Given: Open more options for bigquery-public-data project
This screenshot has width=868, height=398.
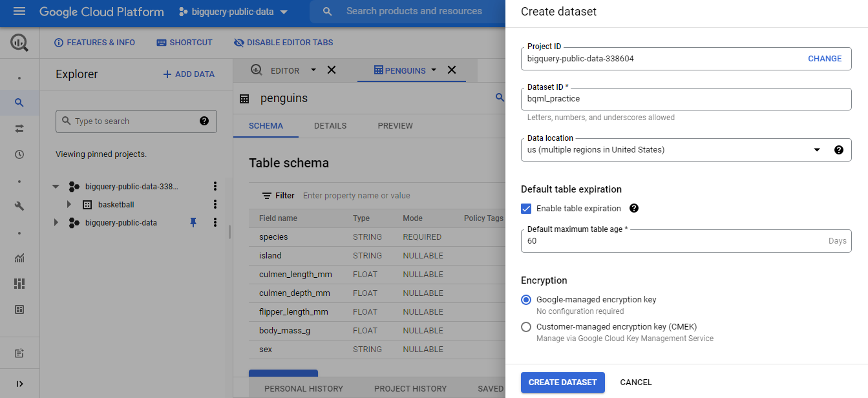Looking at the screenshot, I should 215,223.
